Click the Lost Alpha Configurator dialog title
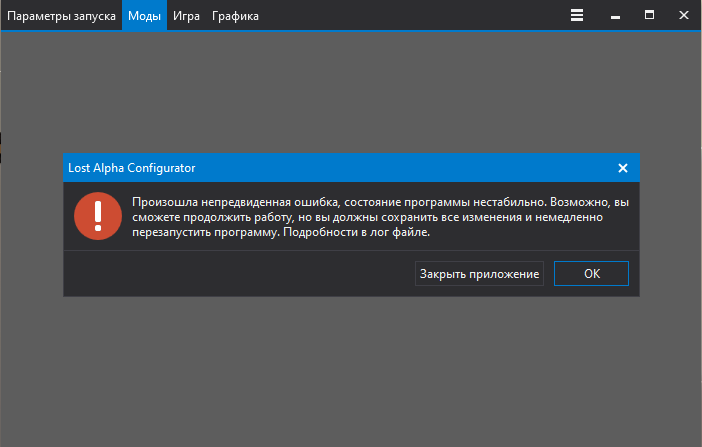Image resolution: width=702 pixels, height=447 pixels. [x=132, y=168]
